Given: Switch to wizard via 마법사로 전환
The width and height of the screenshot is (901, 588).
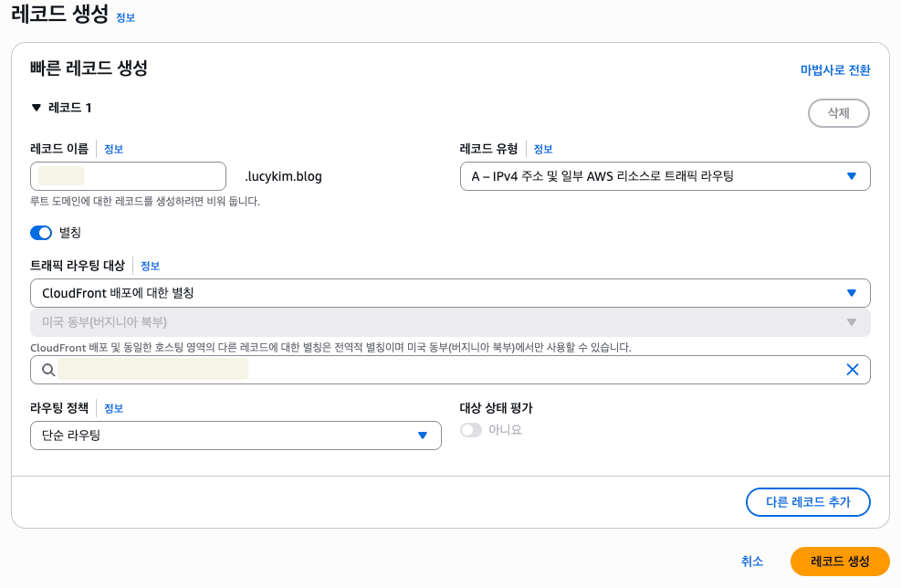Looking at the screenshot, I should (834, 70).
